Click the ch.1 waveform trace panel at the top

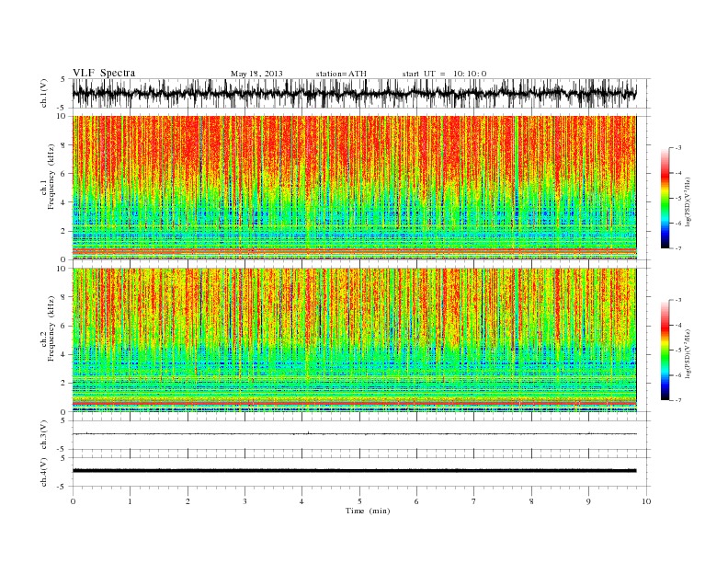pos(361,93)
